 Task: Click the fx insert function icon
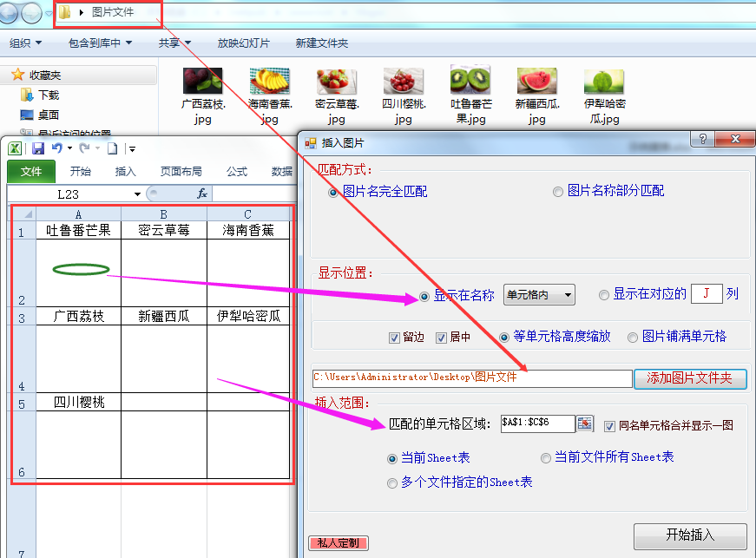point(202,194)
